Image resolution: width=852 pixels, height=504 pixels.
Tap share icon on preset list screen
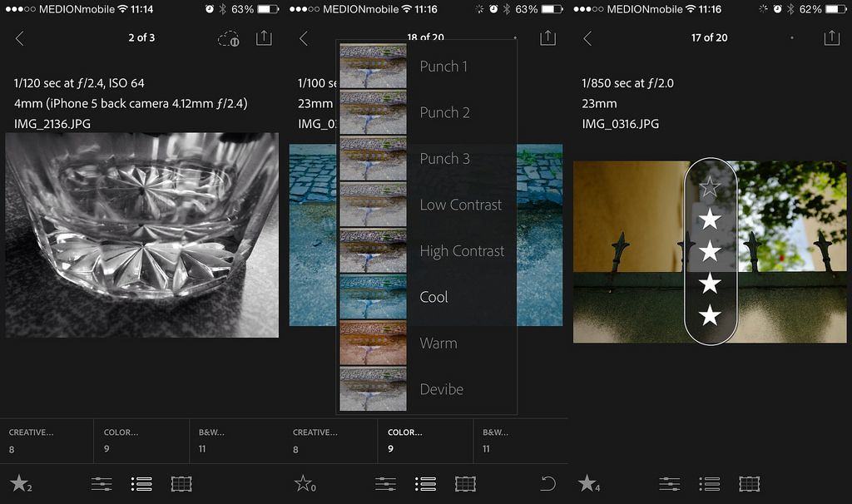[547, 37]
